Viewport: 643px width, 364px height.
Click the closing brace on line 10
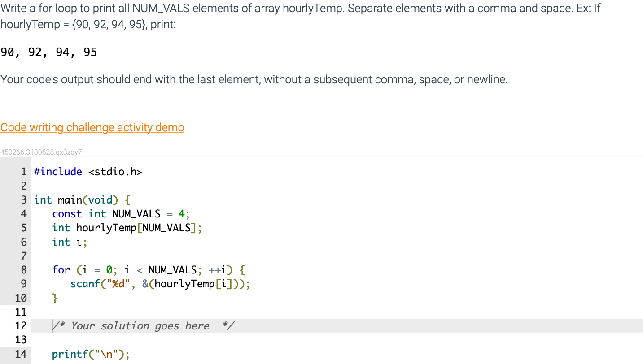click(x=55, y=298)
